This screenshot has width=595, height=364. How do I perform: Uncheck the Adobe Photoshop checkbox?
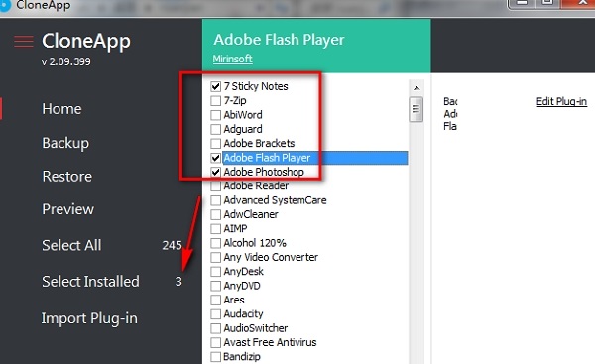[215, 172]
